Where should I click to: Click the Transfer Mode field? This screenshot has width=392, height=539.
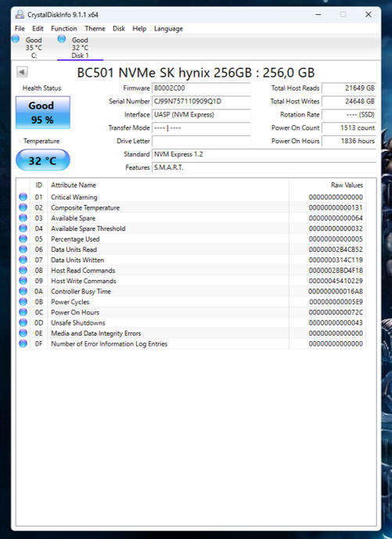(201, 128)
